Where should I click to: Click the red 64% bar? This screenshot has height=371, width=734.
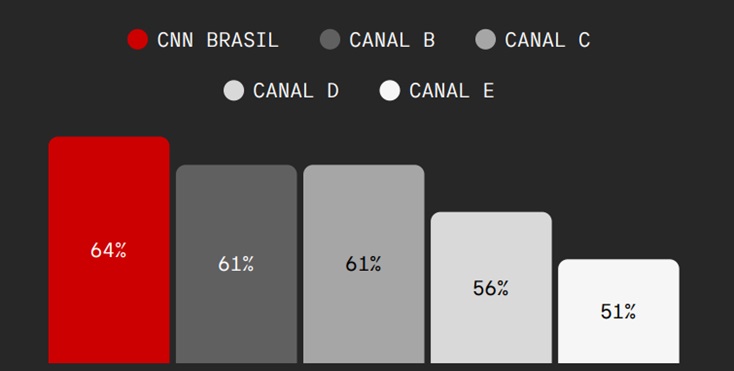point(109,250)
